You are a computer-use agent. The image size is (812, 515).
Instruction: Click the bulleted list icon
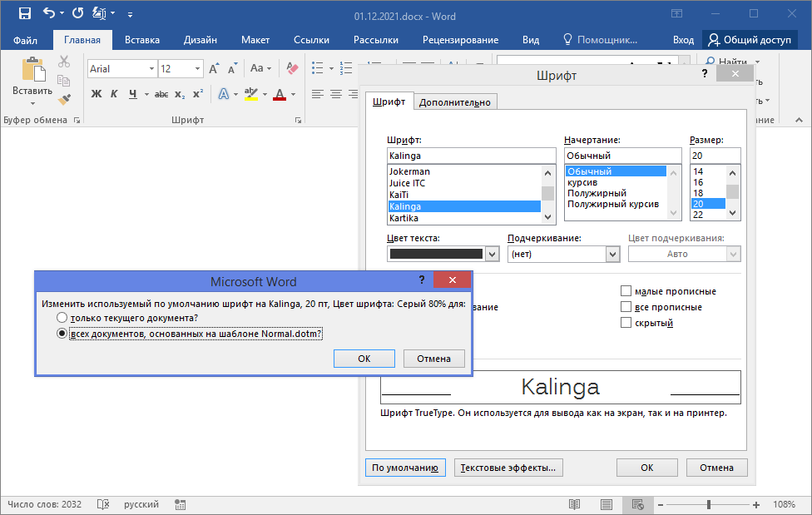(318, 68)
